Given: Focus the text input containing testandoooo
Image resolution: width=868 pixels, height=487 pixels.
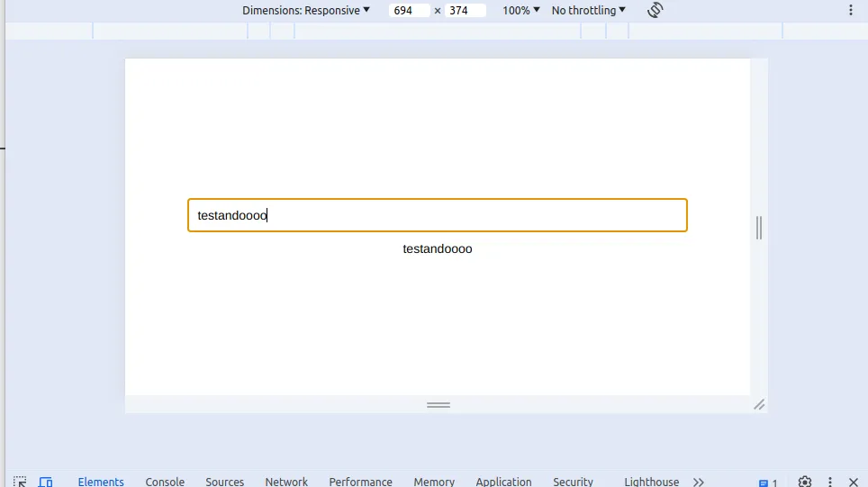Looking at the screenshot, I should pyautogui.click(x=438, y=215).
